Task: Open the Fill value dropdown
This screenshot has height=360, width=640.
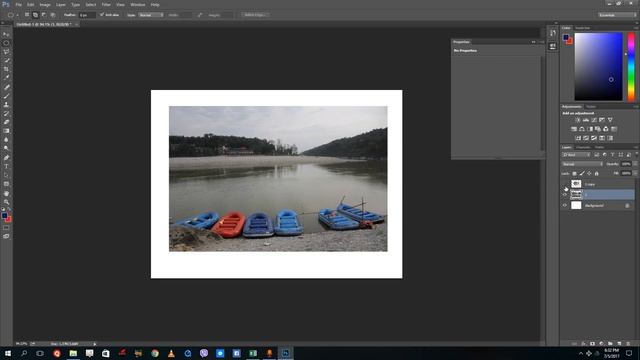Action: tap(635, 173)
